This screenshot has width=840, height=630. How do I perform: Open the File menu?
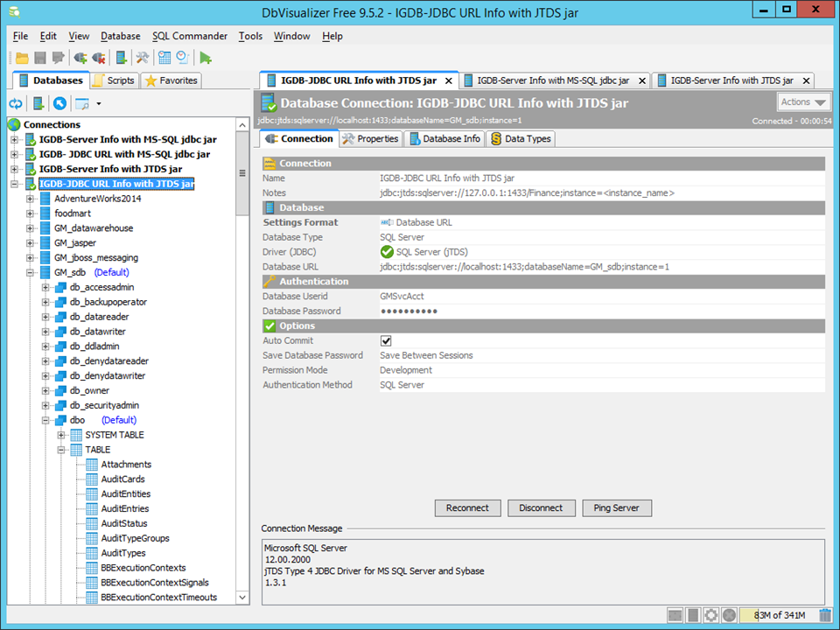pyautogui.click(x=20, y=36)
